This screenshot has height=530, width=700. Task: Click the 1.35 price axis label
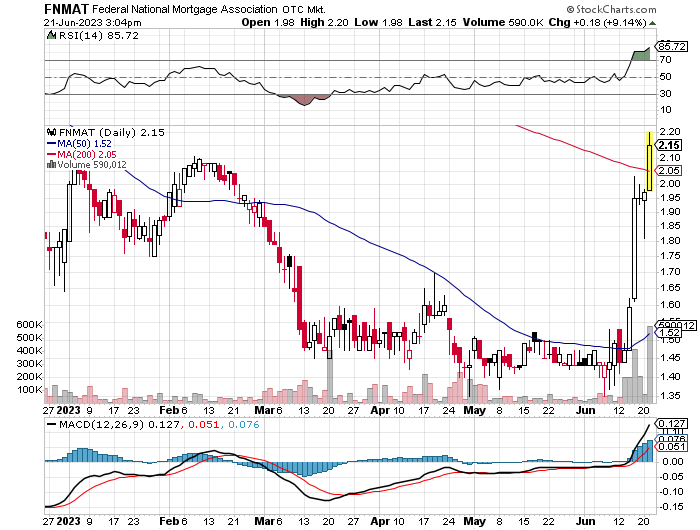[669, 396]
